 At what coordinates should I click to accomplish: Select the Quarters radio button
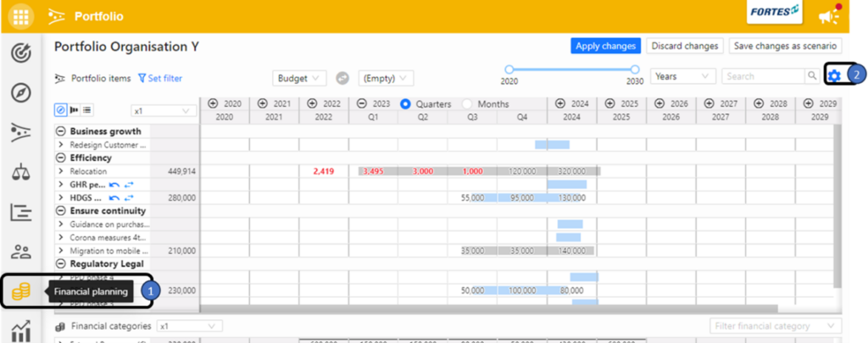coord(406,103)
